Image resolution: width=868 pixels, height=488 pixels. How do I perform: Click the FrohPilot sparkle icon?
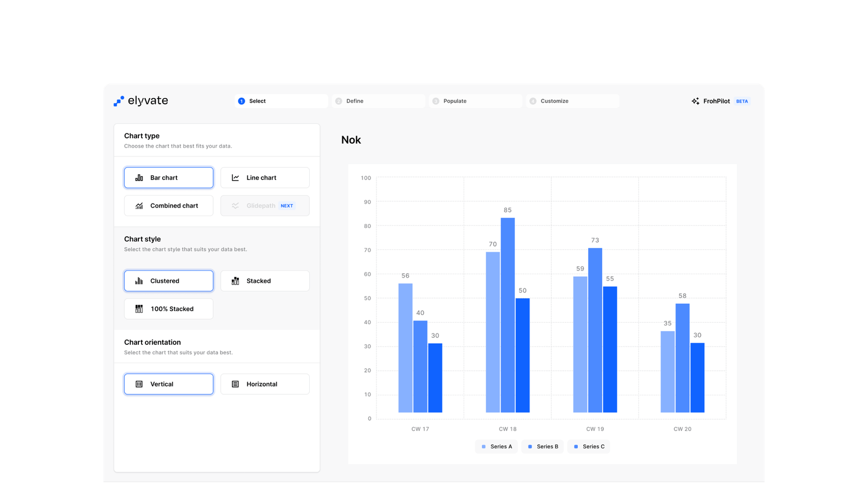(695, 101)
